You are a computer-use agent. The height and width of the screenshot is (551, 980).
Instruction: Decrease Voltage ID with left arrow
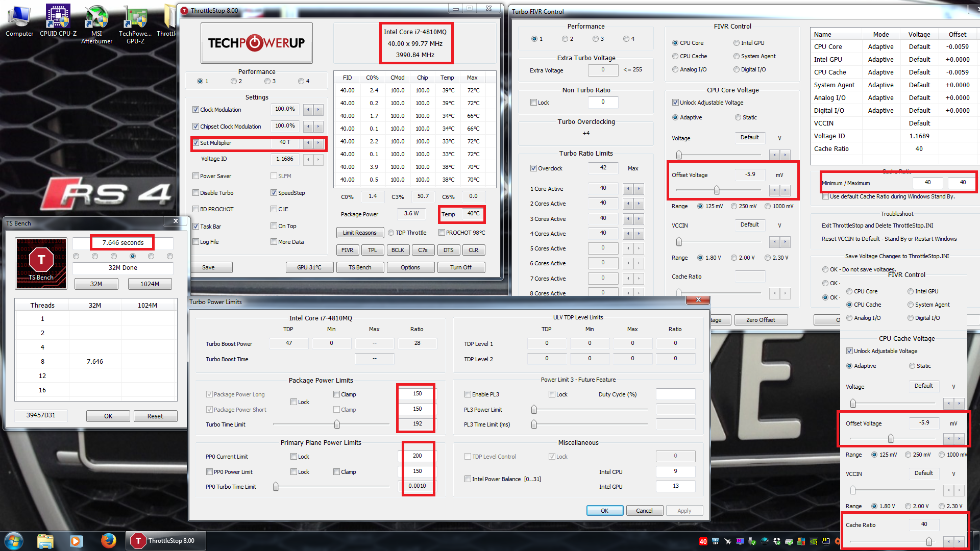pos(308,160)
